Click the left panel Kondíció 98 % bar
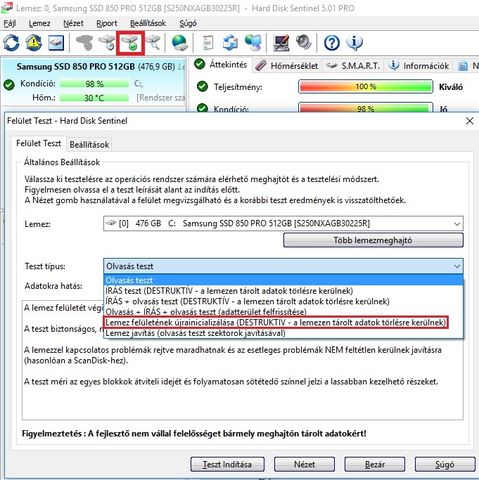 94,84
